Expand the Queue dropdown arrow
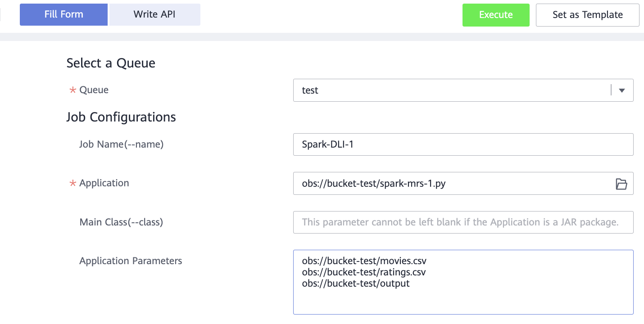Screen dimensions: 644x324 coord(622,90)
